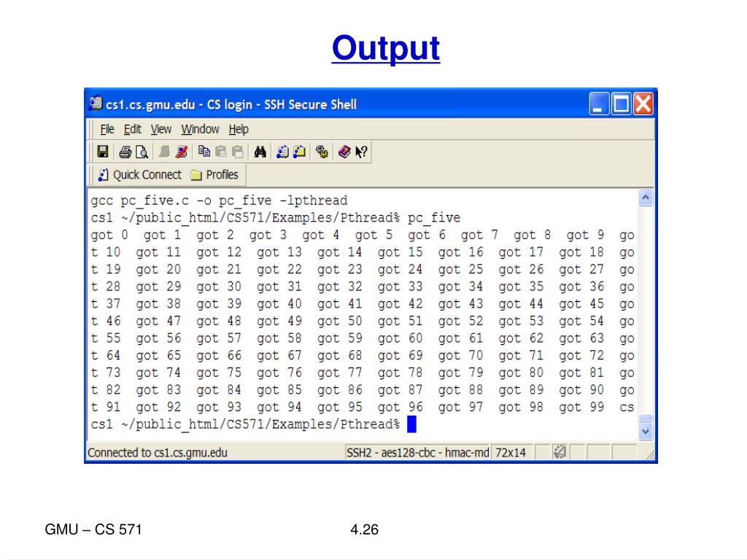
Task: Click the 'got 0' output text
Action: pyautogui.click(x=109, y=235)
